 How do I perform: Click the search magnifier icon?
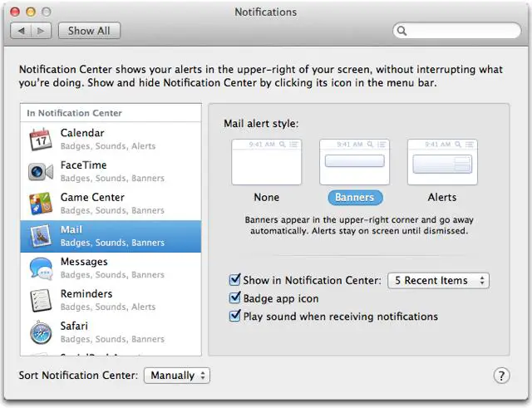click(x=401, y=31)
